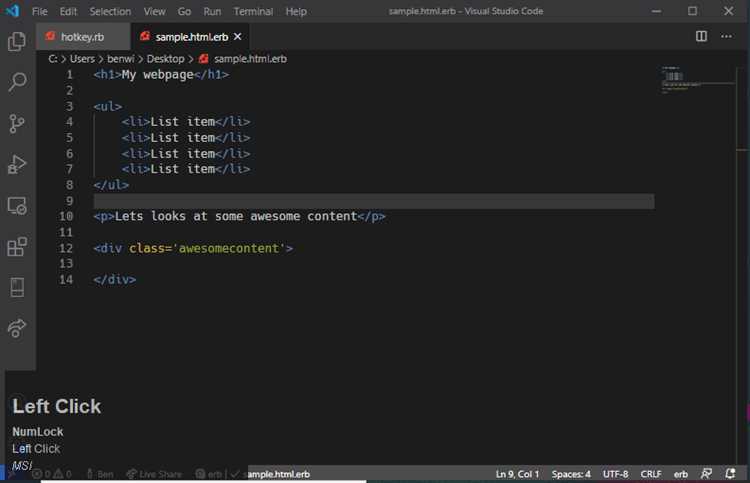Screen dimensions: 750x483
Task: Click line number 9 in gutter
Action: point(69,201)
